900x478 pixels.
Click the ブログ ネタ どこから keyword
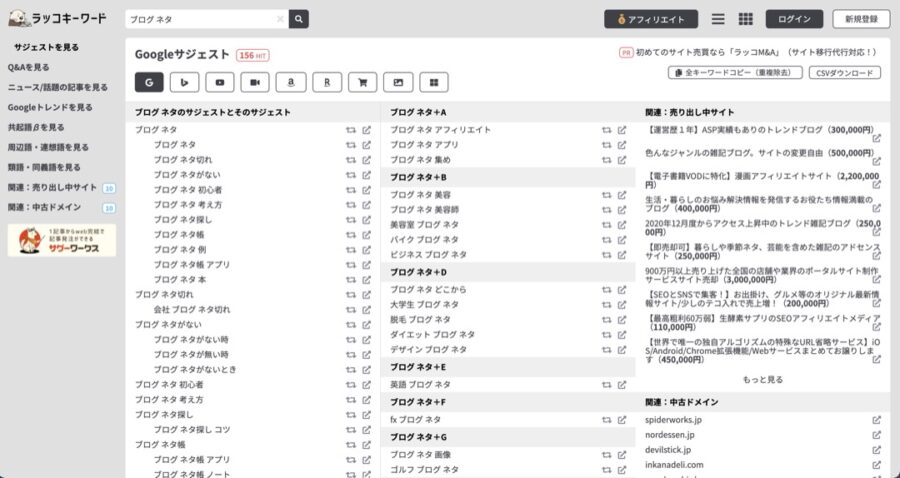[428, 289]
